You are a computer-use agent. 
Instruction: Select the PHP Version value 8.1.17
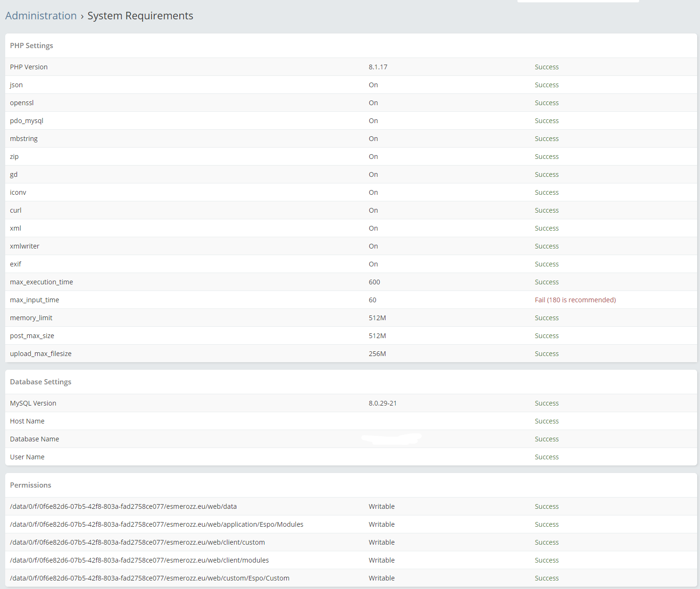point(378,67)
